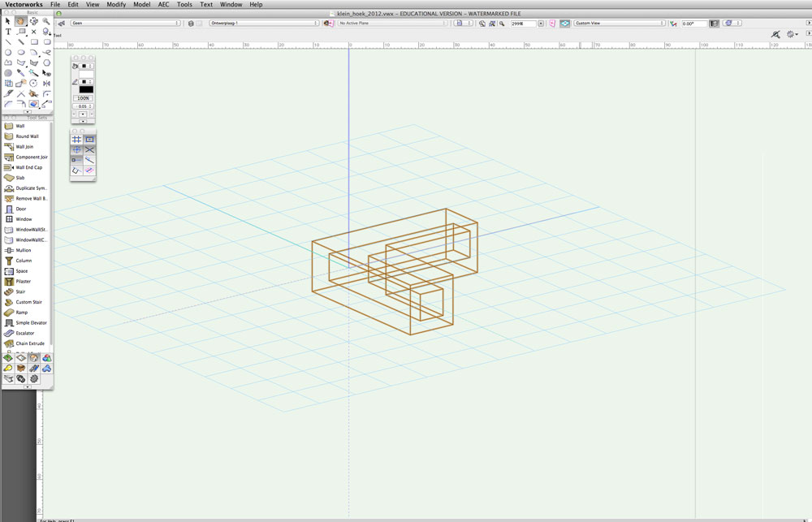
Task: Select the Flyover tool
Action: pos(33,21)
